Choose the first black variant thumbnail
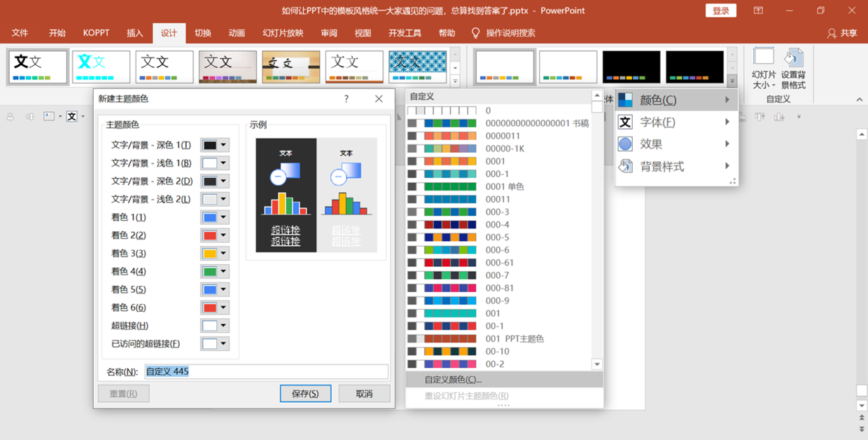The width and height of the screenshot is (868, 440). tap(631, 67)
